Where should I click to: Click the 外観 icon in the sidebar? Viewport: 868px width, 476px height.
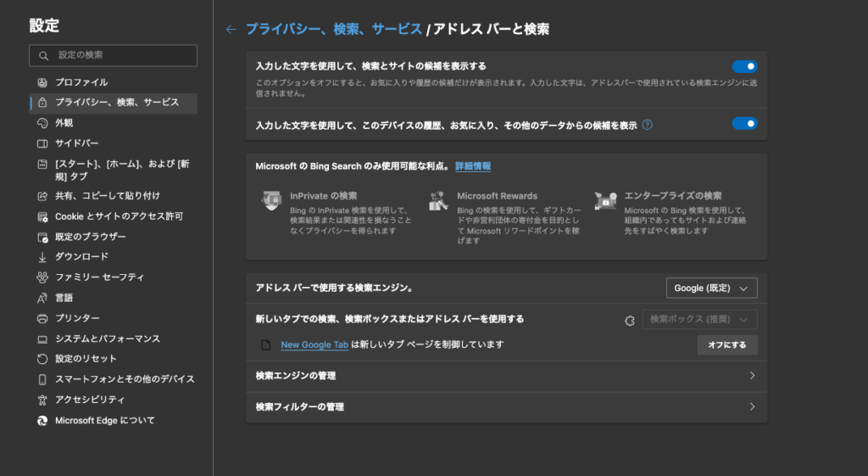pyautogui.click(x=42, y=123)
